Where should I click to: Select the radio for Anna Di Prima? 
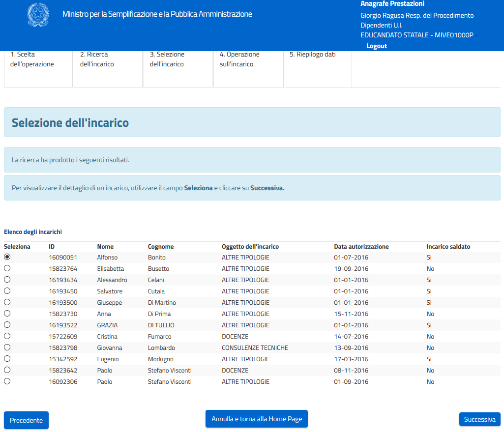pyautogui.click(x=7, y=314)
